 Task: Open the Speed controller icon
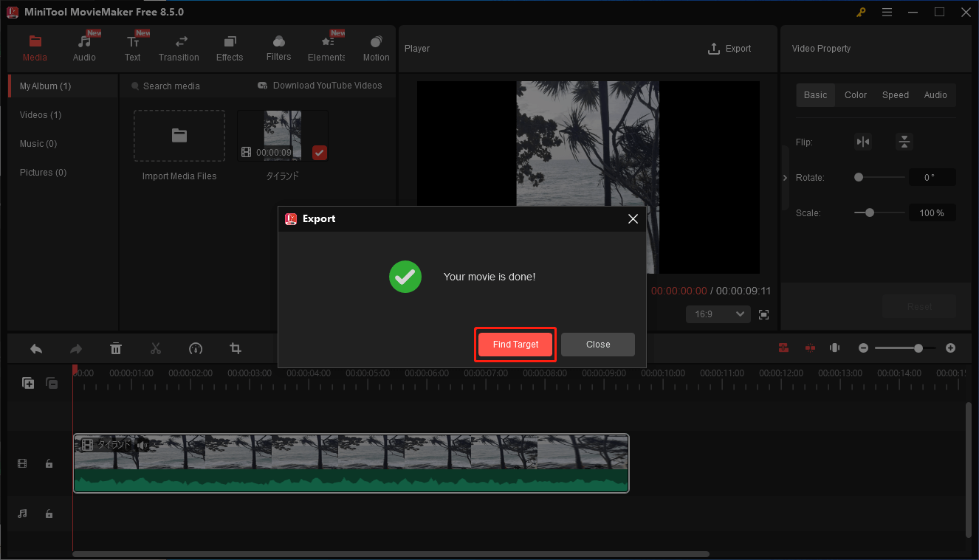click(x=196, y=348)
